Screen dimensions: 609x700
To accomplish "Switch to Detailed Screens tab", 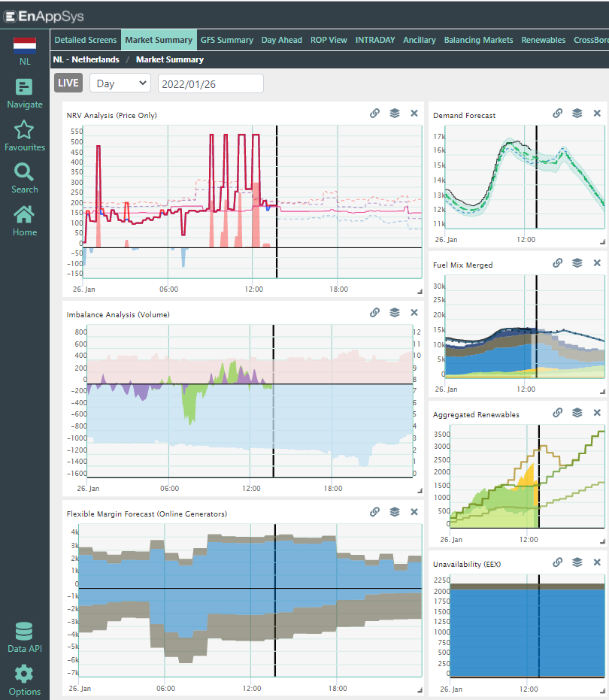I will pos(85,40).
